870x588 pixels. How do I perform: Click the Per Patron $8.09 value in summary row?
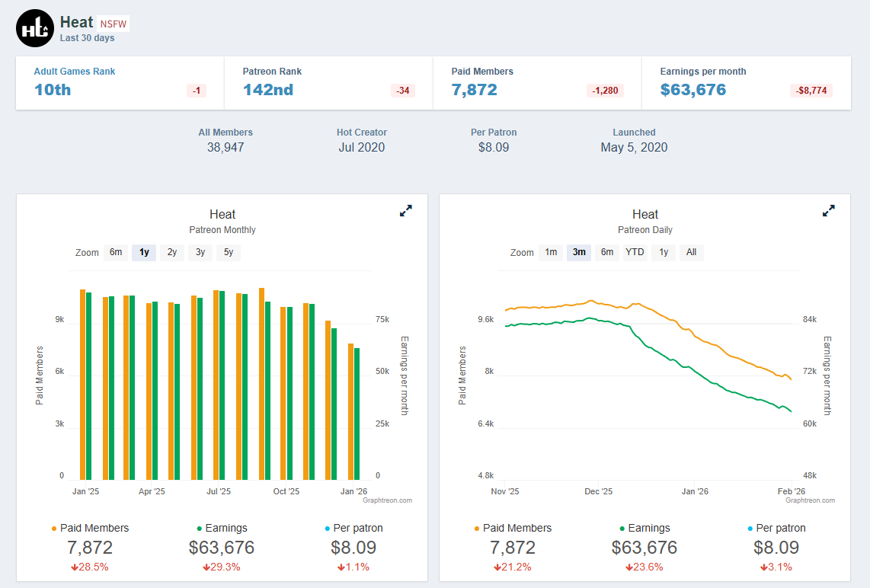[494, 148]
